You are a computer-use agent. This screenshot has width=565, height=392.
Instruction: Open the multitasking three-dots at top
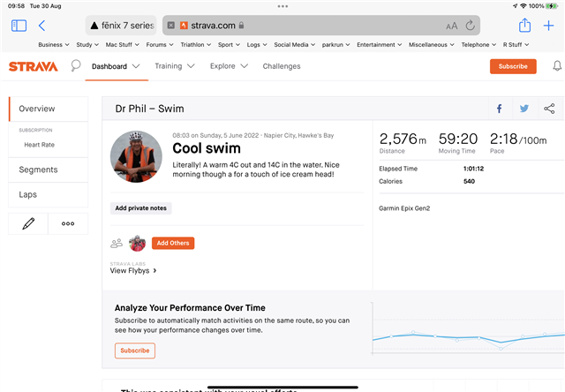click(x=282, y=6)
